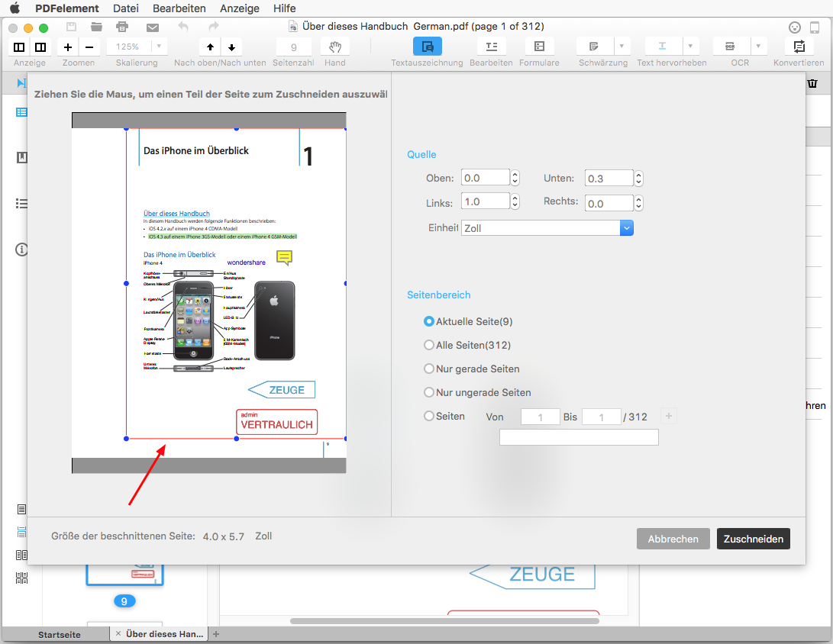The width and height of the screenshot is (833, 644).
Task: Choose Nur ungerade Seiten option
Action: coord(429,392)
